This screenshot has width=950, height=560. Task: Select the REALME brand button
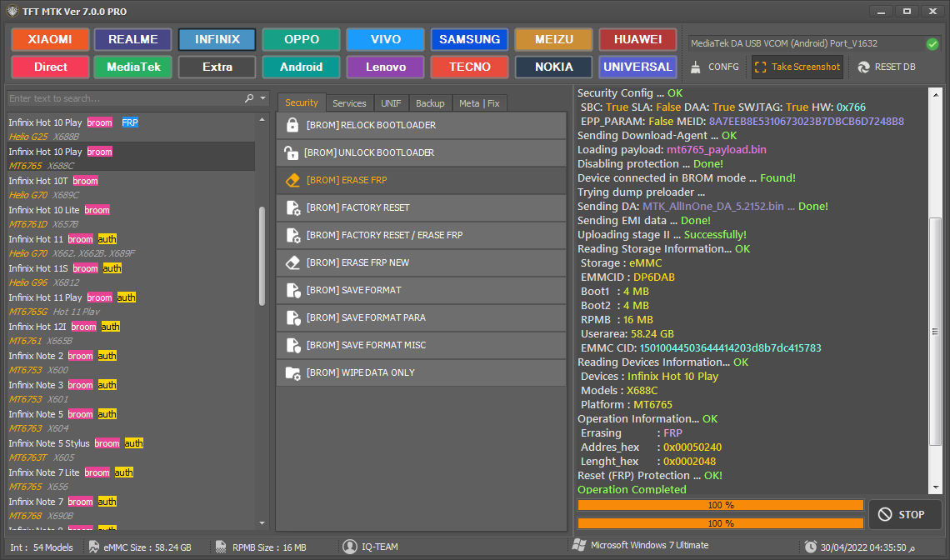[133, 39]
